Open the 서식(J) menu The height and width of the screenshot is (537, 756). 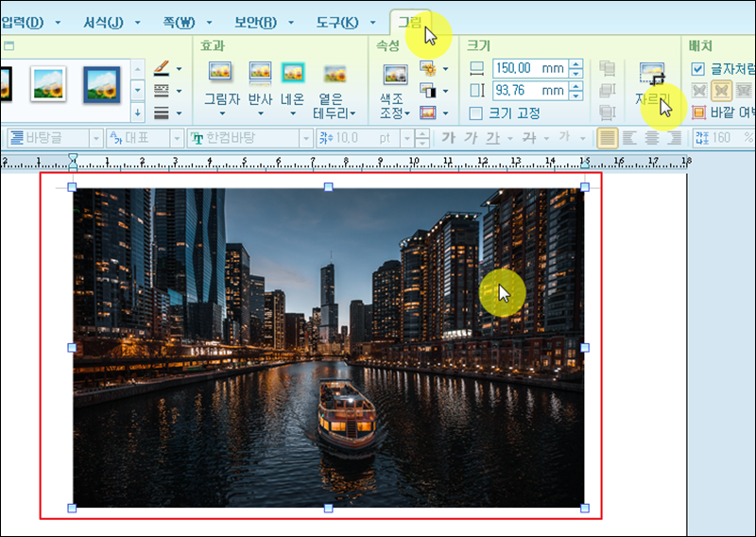click(x=103, y=22)
